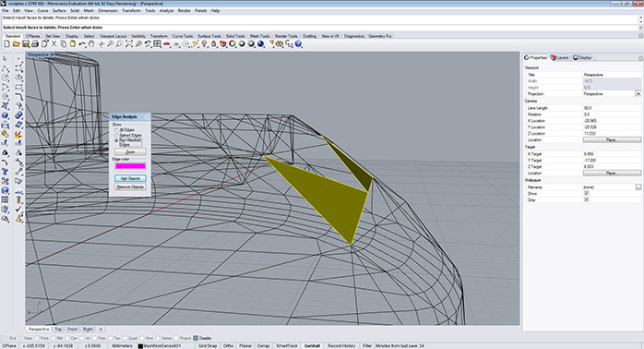The image size is (644, 349).
Task: Select the Non-Manifold Edges radio button
Action: pyautogui.click(x=116, y=140)
